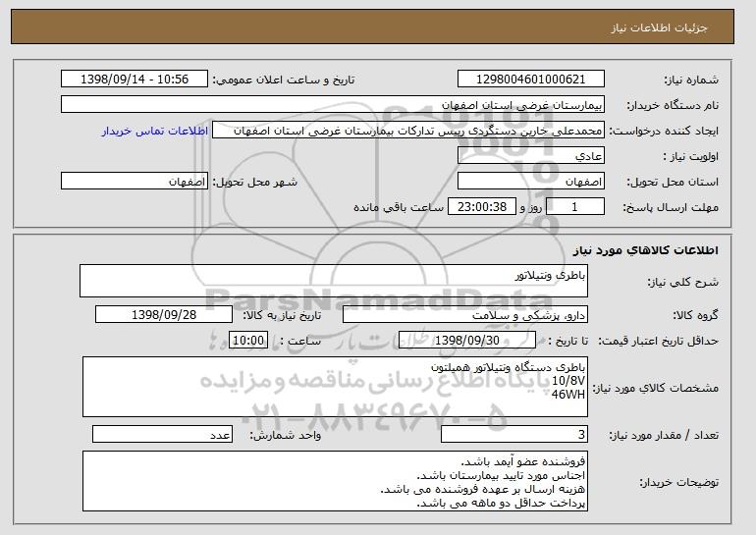
Task: Click the label استان محل تحویل
Action: pyautogui.click(x=673, y=182)
